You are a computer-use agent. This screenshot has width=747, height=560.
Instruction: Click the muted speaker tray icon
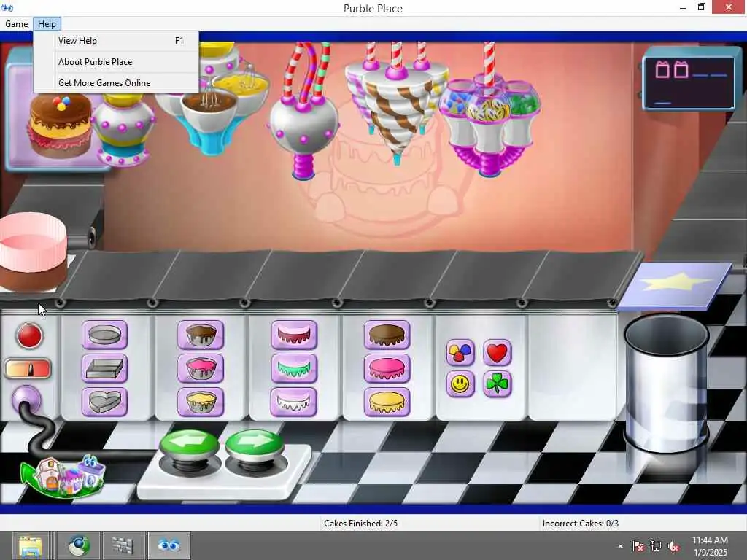673,546
